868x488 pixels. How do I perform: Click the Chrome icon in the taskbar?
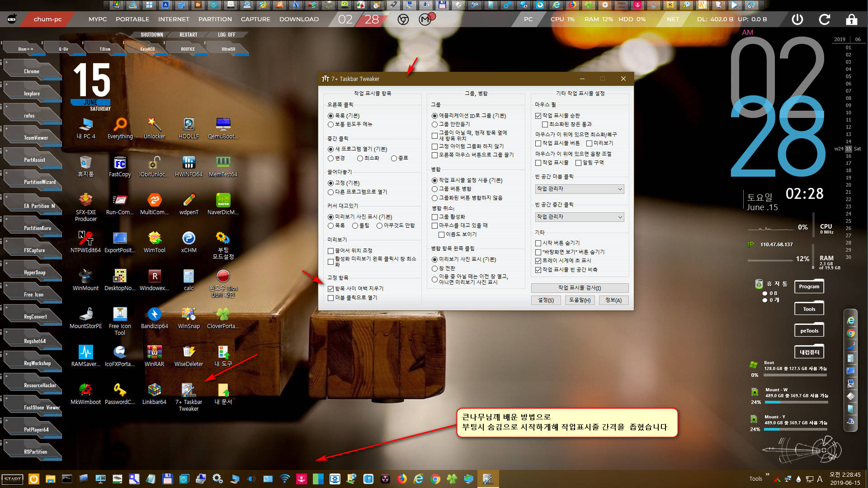pos(435,479)
